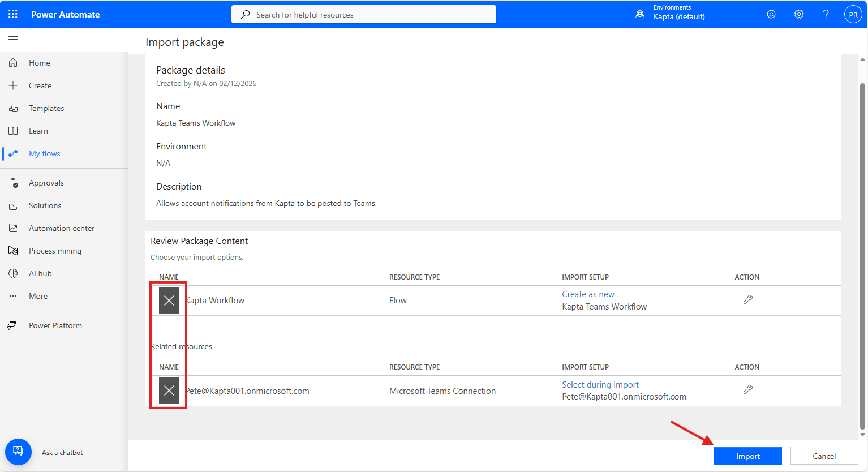Click the feedback smiley icon
This screenshot has width=868, height=472.
[771, 14]
